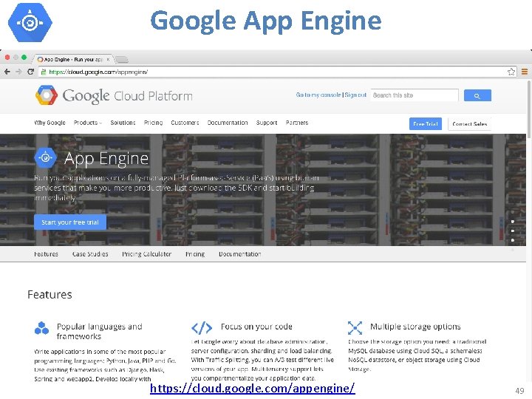The width and height of the screenshot is (532, 399).
Task: Select the Features sub-tab
Action: tap(46, 254)
